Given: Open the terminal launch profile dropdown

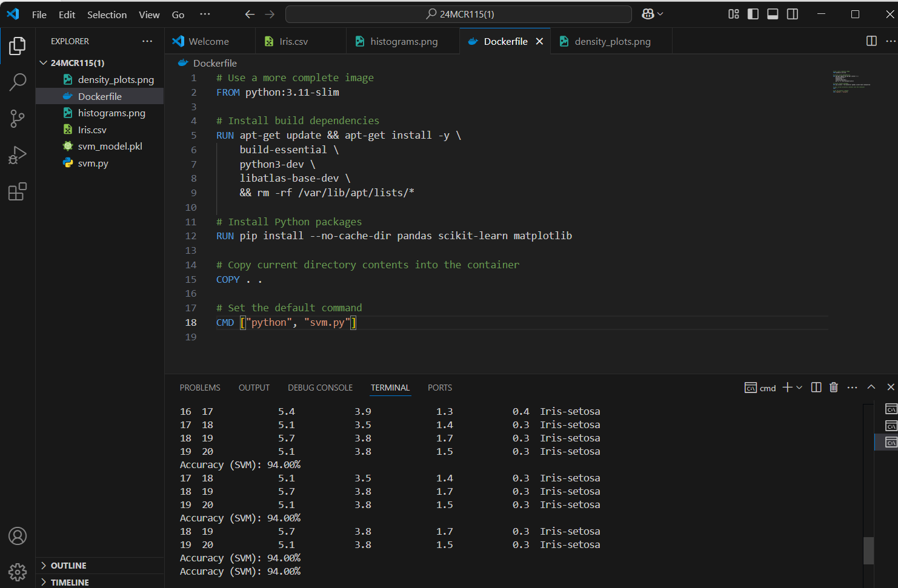Looking at the screenshot, I should tap(799, 388).
